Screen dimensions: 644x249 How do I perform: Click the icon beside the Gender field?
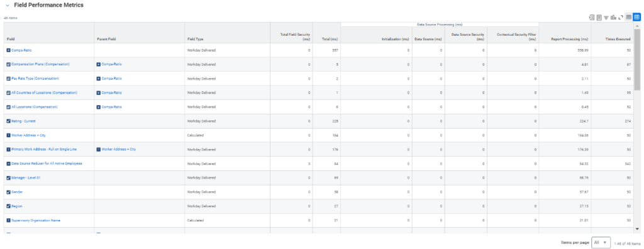pyautogui.click(x=8, y=192)
